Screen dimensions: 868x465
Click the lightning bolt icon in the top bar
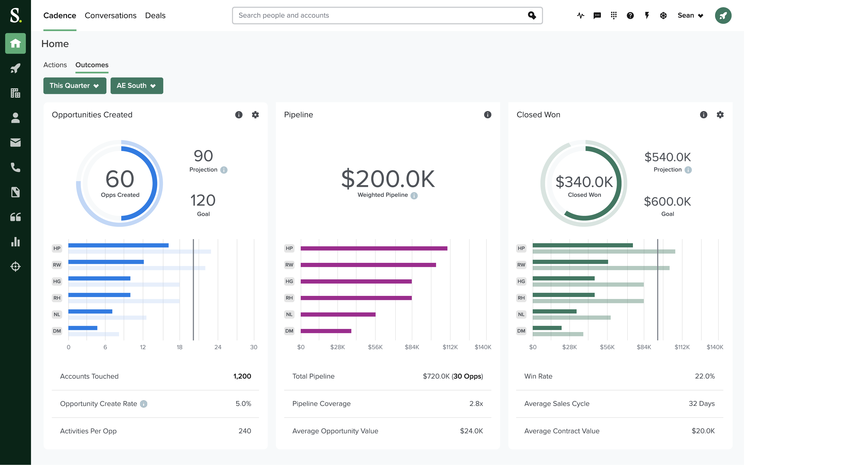(x=647, y=15)
